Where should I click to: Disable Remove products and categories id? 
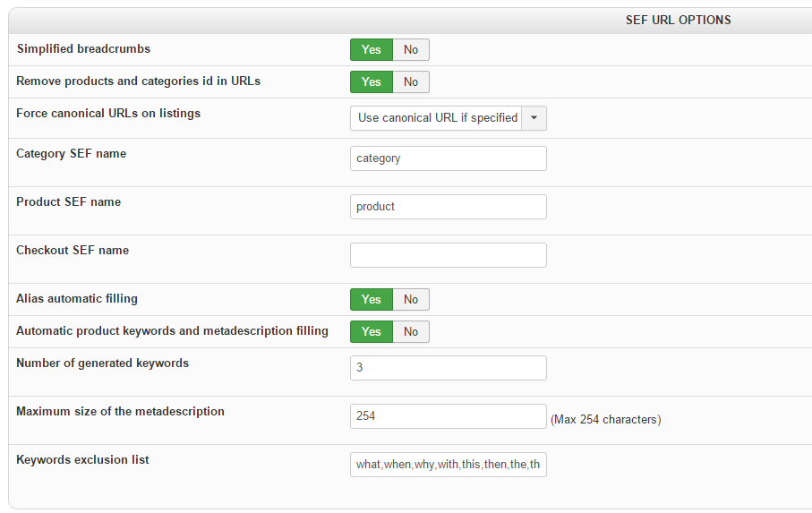pos(411,81)
